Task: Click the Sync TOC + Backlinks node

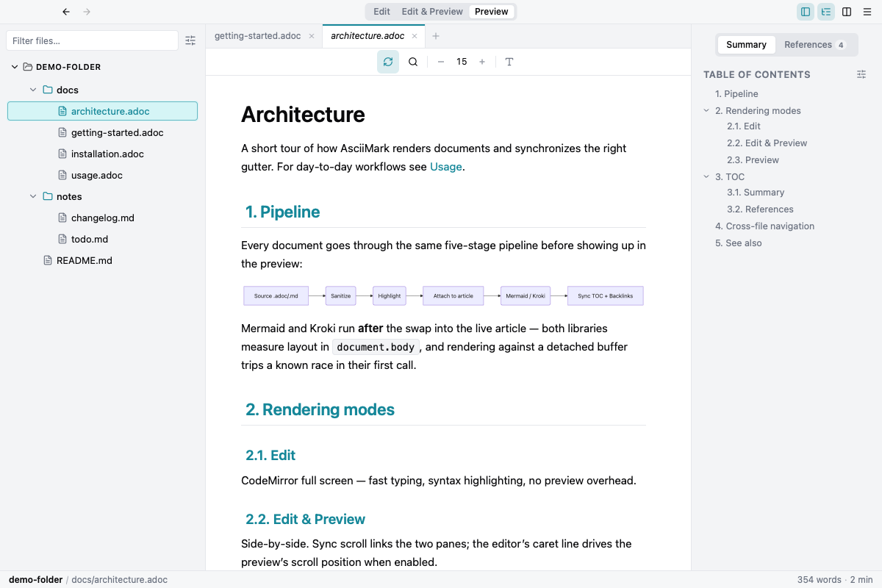Action: (606, 296)
